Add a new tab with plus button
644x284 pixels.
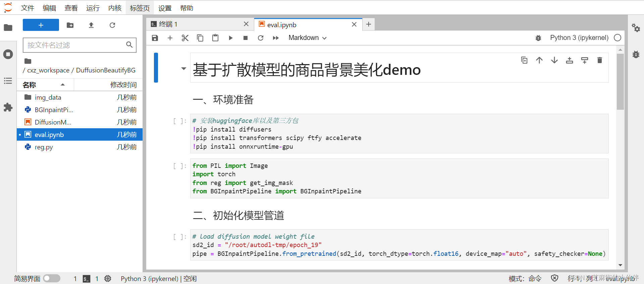pyautogui.click(x=369, y=24)
